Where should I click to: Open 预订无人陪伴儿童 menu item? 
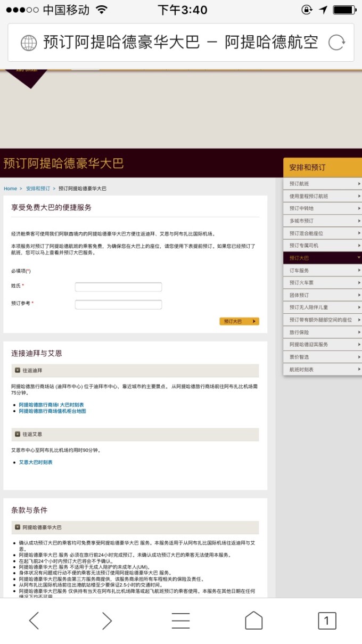pyautogui.click(x=323, y=307)
